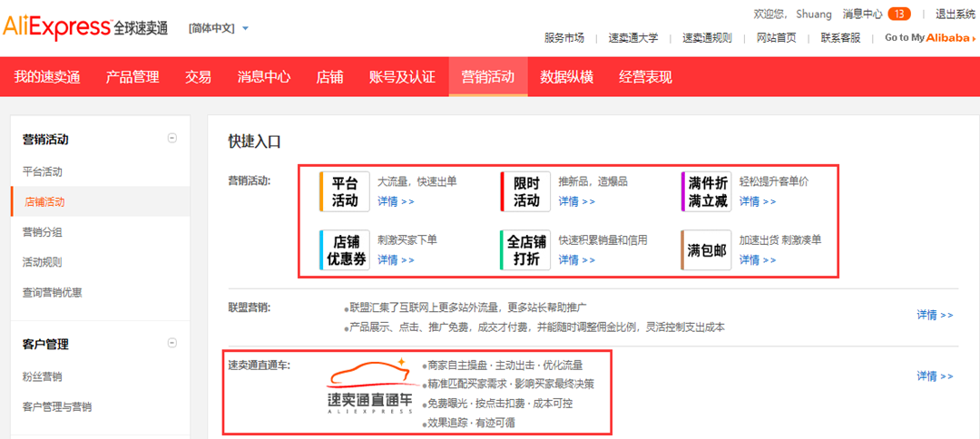Open 速卖通大学 link
Image resolution: width=980 pixels, height=439 pixels.
[x=633, y=37]
